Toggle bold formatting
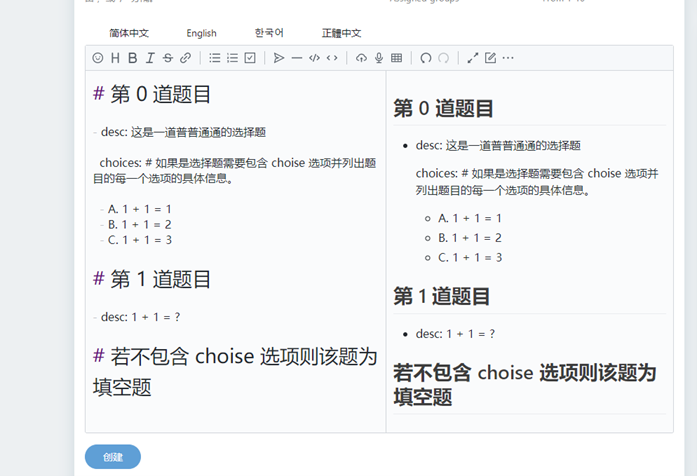 click(x=132, y=58)
